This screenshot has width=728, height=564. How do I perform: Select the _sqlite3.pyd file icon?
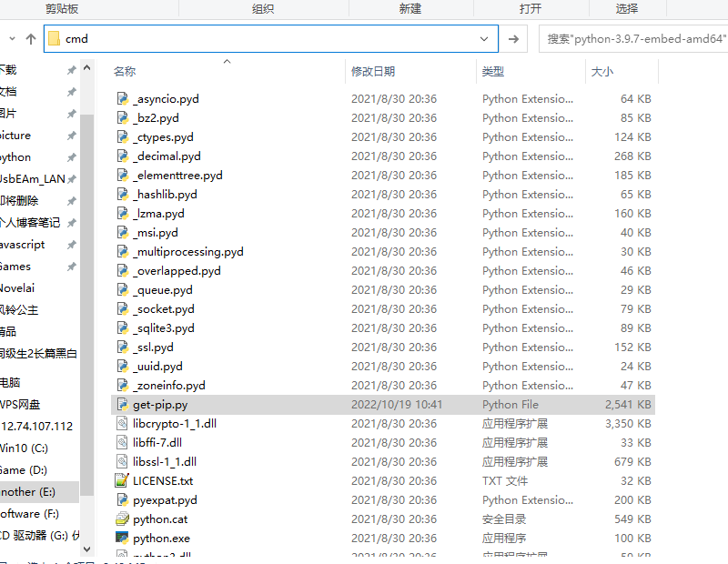(122, 327)
